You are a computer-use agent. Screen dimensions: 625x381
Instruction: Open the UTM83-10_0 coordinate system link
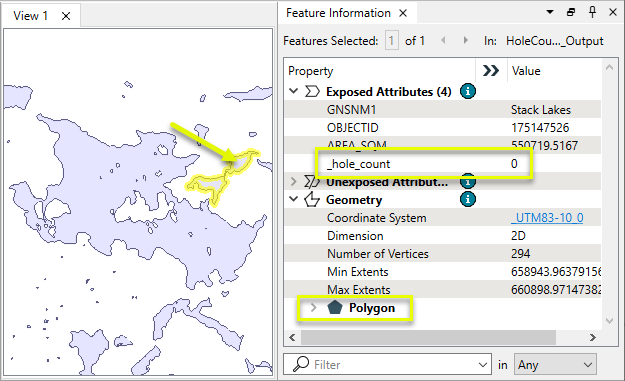pos(547,218)
